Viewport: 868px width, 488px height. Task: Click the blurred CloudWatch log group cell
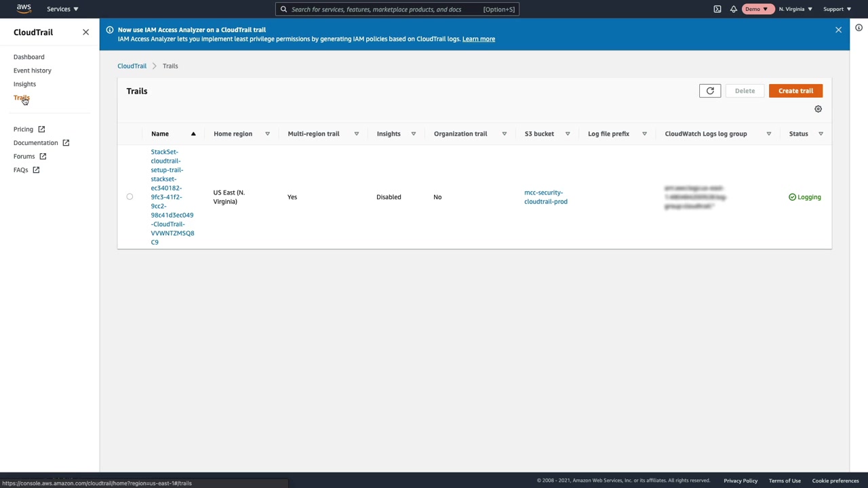(695, 197)
